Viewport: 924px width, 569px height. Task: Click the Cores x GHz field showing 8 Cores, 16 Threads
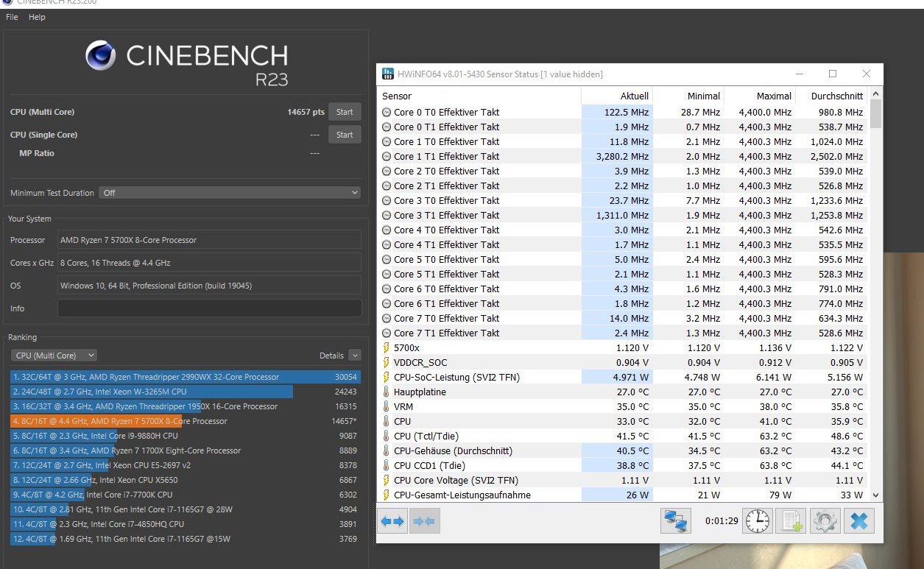[x=209, y=263]
